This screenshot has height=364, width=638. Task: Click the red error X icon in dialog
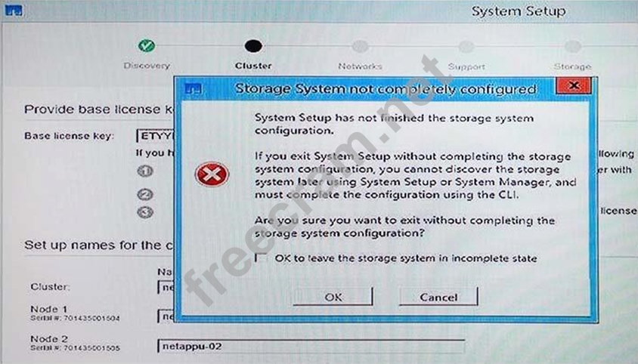pos(212,174)
